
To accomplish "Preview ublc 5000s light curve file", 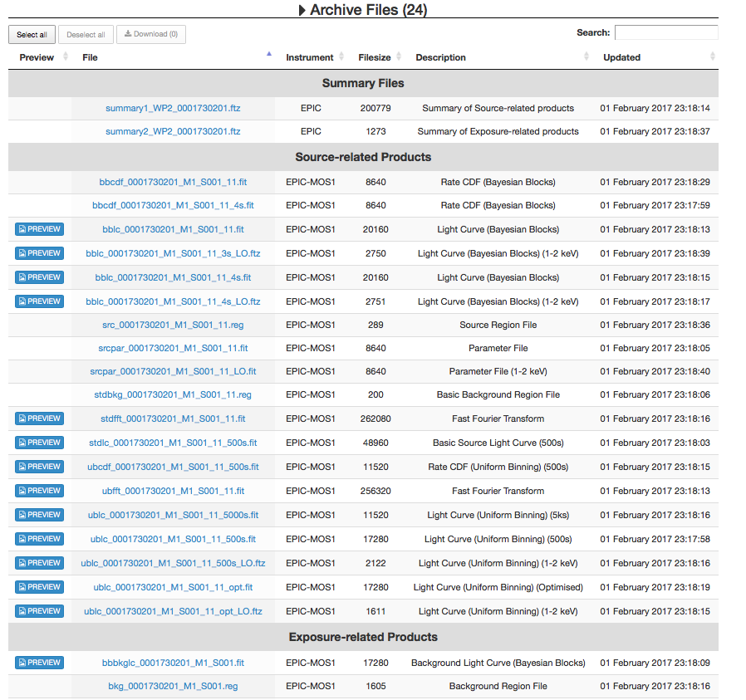I will [x=39, y=515].
